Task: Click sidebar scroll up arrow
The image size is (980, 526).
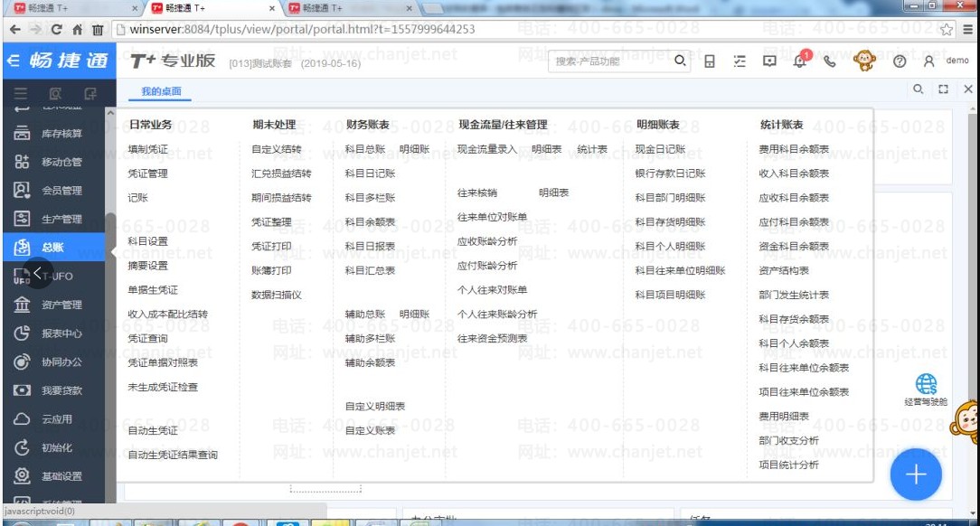Action: [x=110, y=113]
